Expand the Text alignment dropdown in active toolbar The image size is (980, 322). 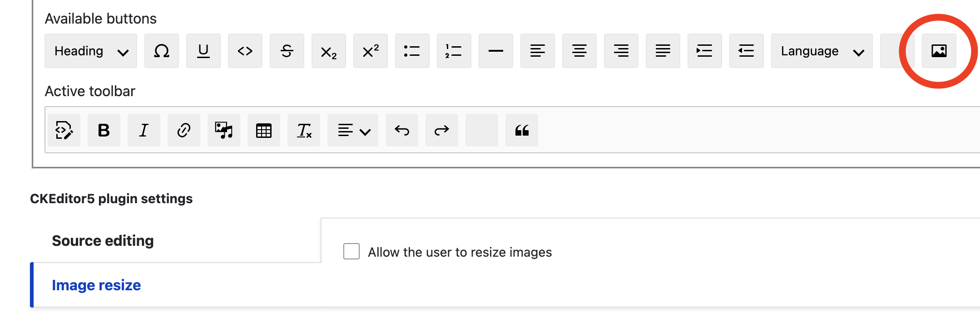pos(352,130)
